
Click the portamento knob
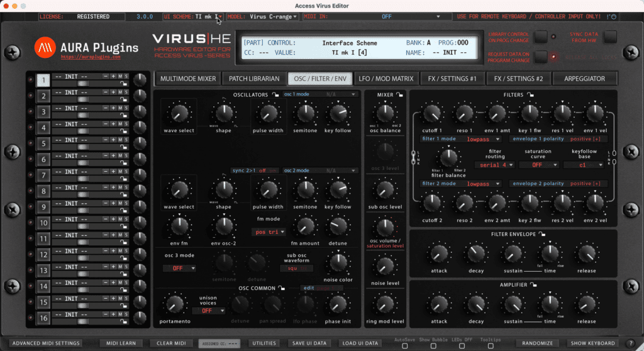175,304
